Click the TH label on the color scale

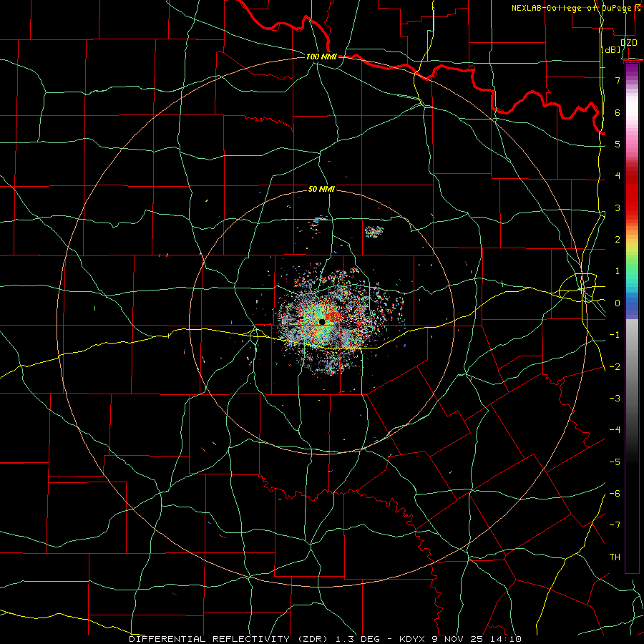615,557
